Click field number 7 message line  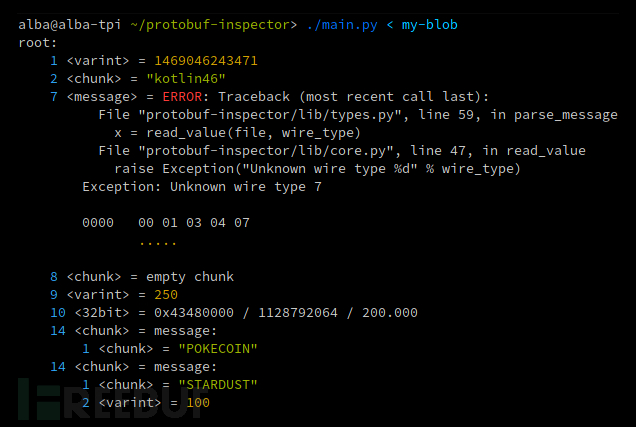click(269, 97)
